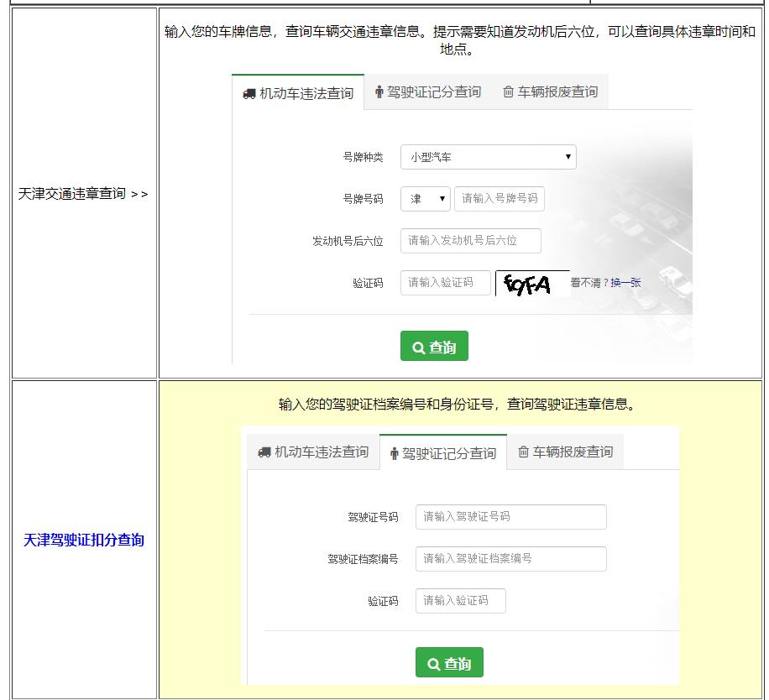Click the truck icon in the lower panel's tab

[264, 452]
